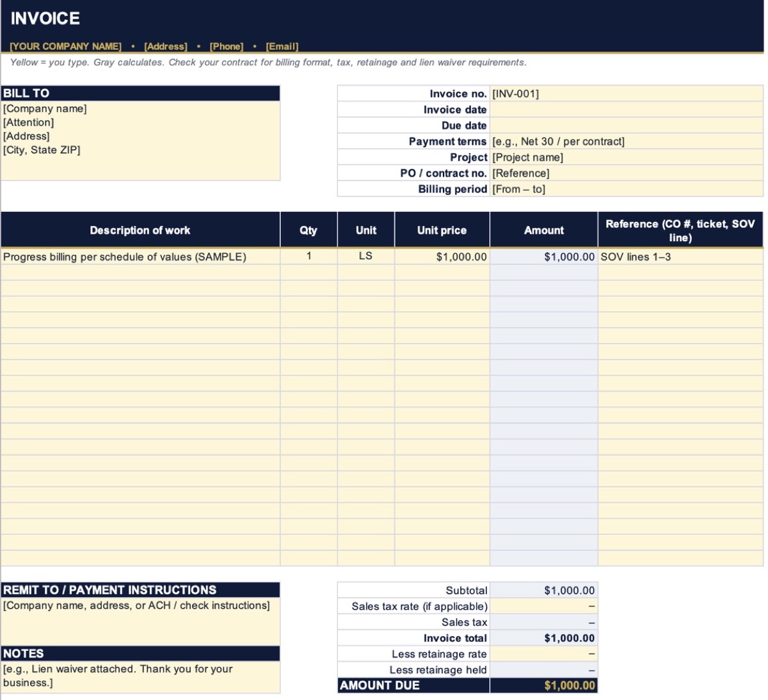Select the Payment terms value cell
768x700 pixels.
tap(627, 141)
